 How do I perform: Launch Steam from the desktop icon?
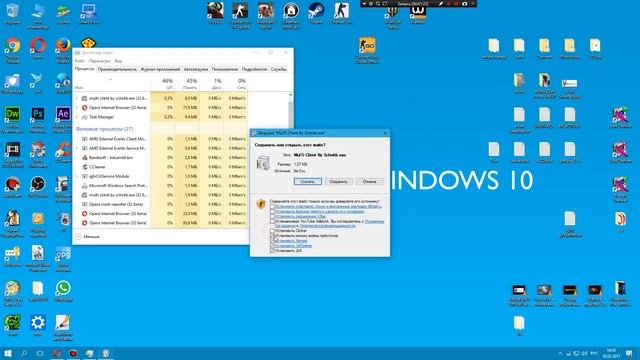coord(316,12)
